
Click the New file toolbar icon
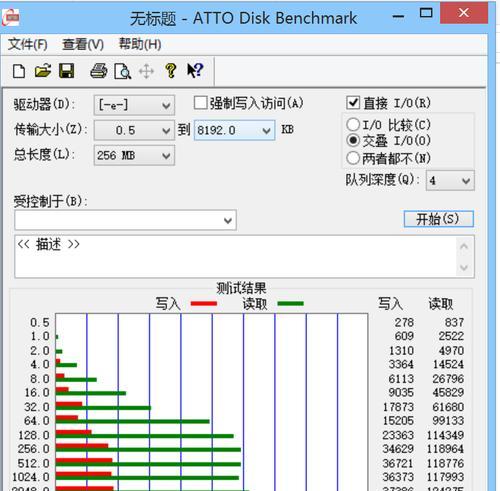[x=19, y=71]
